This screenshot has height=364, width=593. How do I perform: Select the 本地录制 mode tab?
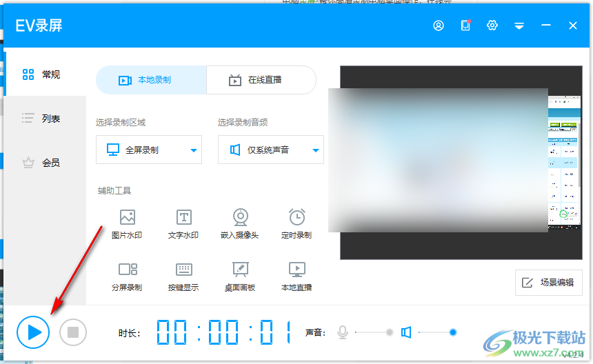tap(151, 80)
